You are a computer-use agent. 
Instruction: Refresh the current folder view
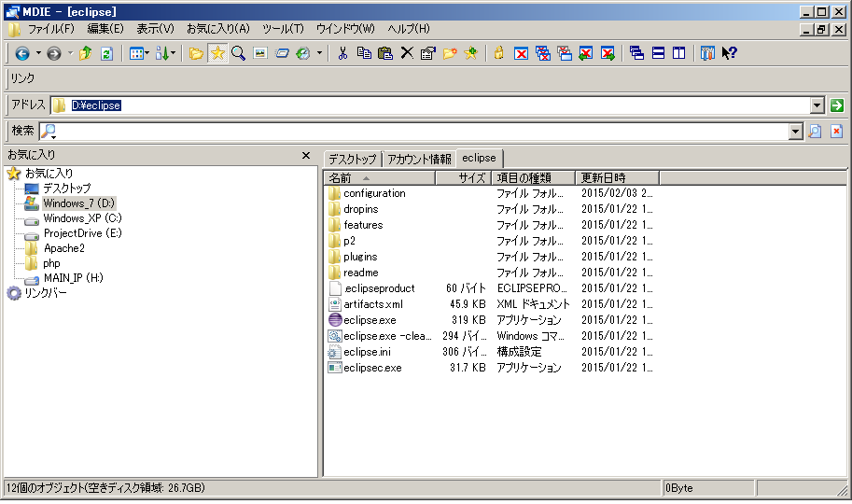click(107, 53)
